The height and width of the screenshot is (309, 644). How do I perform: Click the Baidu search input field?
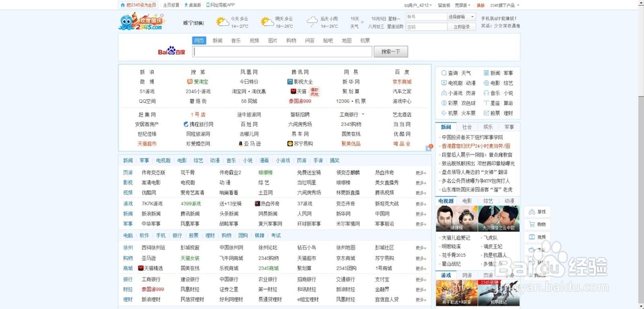(283, 51)
